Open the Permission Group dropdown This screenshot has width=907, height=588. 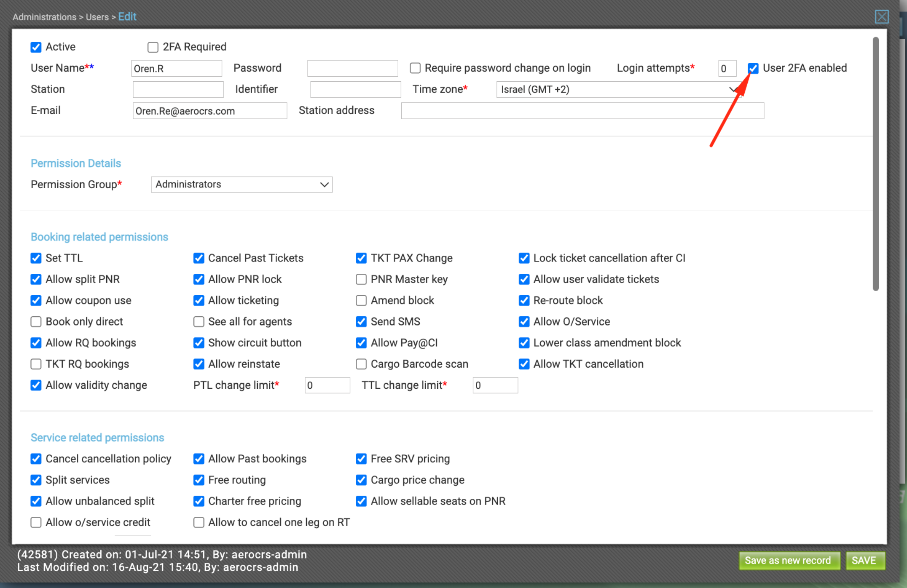point(242,184)
